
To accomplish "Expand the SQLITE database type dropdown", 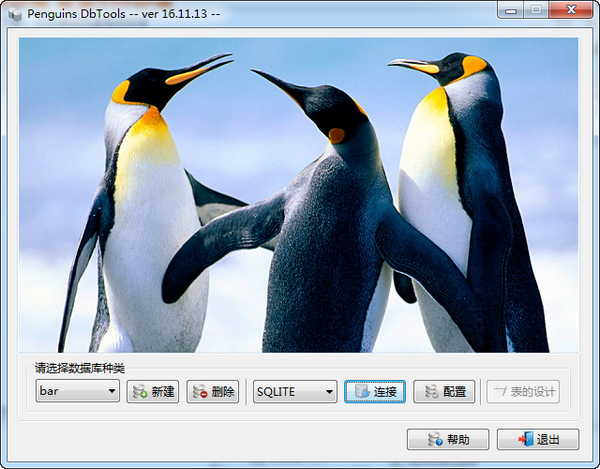I will (295, 391).
